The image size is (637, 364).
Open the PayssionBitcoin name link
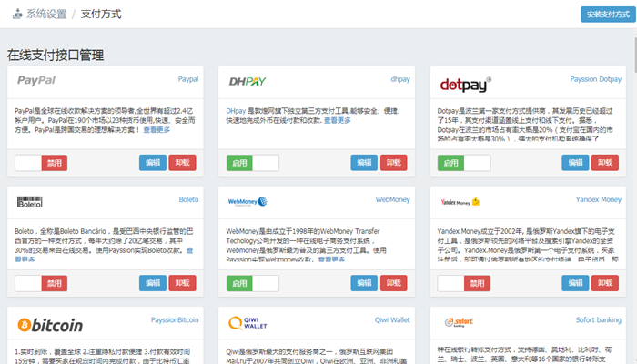coord(175,320)
